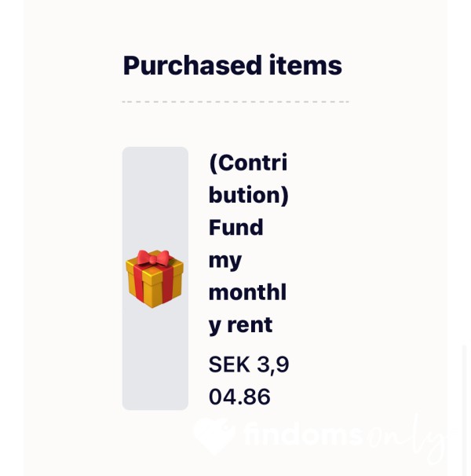This screenshot has width=471, height=476.
Task: Click the word "Purchased" in the heading
Action: coord(192,65)
